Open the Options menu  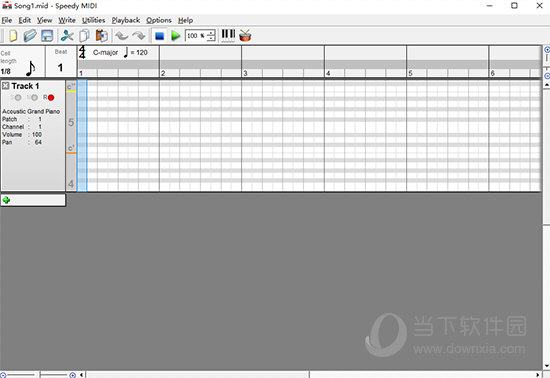[159, 20]
